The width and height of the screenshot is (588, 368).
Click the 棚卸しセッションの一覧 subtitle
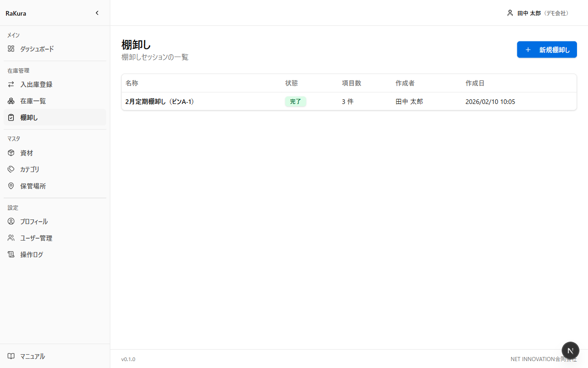(x=155, y=57)
